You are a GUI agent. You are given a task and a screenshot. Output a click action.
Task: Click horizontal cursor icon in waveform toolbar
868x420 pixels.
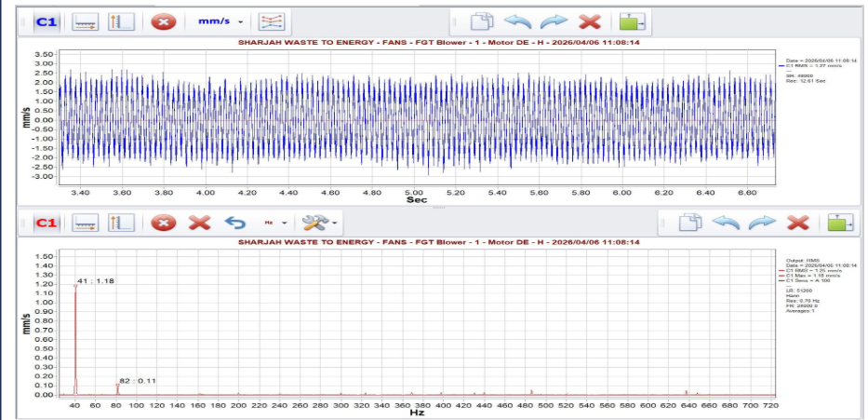click(86, 22)
